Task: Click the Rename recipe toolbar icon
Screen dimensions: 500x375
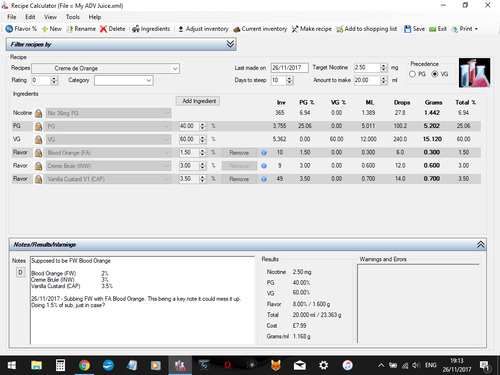Action: 81,29
